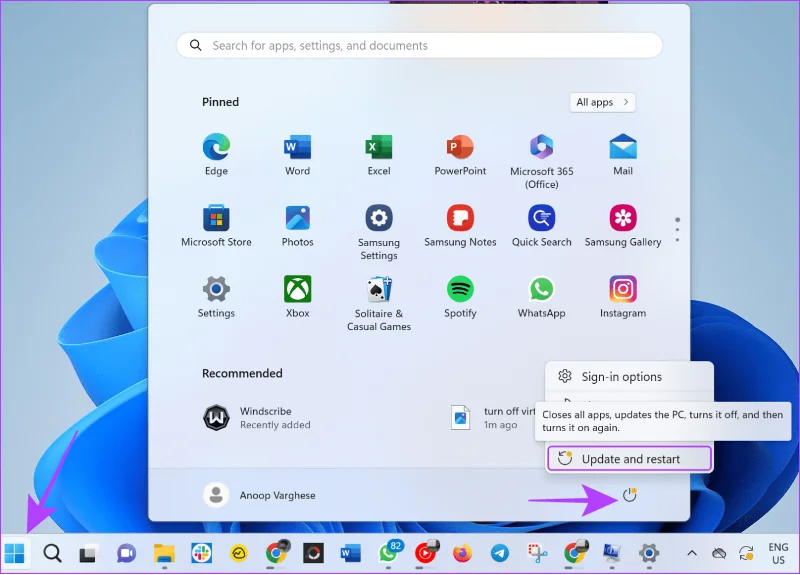Image resolution: width=800 pixels, height=575 pixels.
Task: Click the Pinned page dots indicator
Action: pyautogui.click(x=677, y=230)
